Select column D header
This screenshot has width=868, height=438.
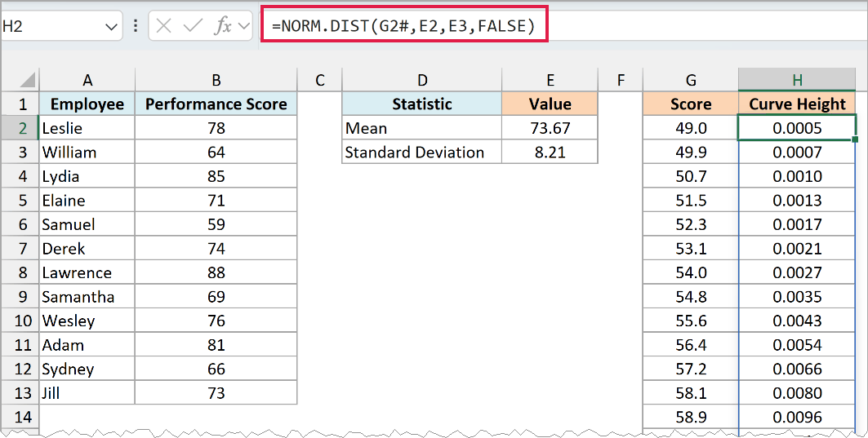[x=422, y=80]
